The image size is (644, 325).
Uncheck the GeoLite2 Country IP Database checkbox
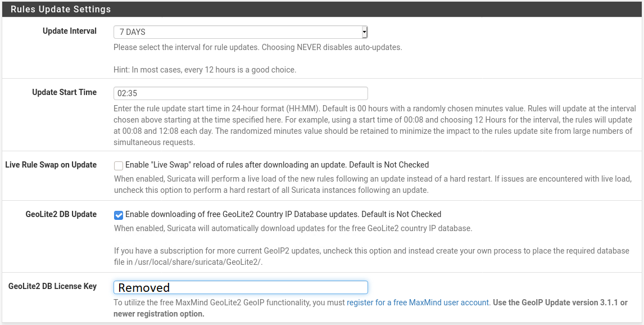pyautogui.click(x=119, y=215)
